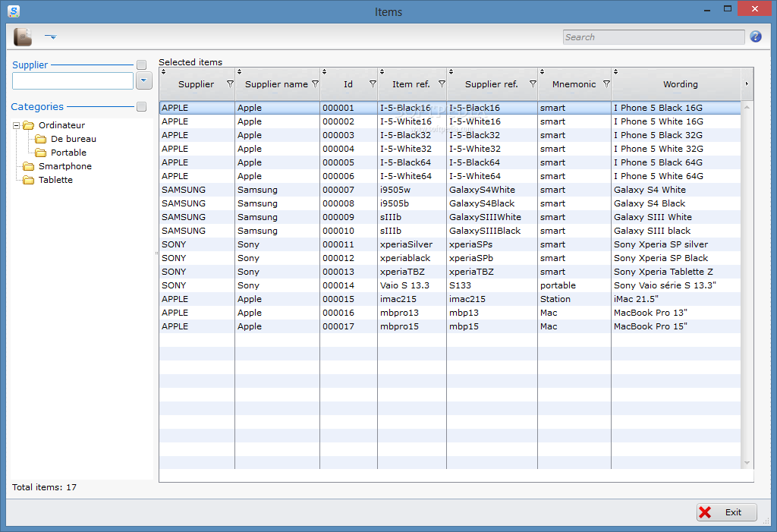The width and height of the screenshot is (777, 532).
Task: Maximize the Items window
Action: [728, 8]
